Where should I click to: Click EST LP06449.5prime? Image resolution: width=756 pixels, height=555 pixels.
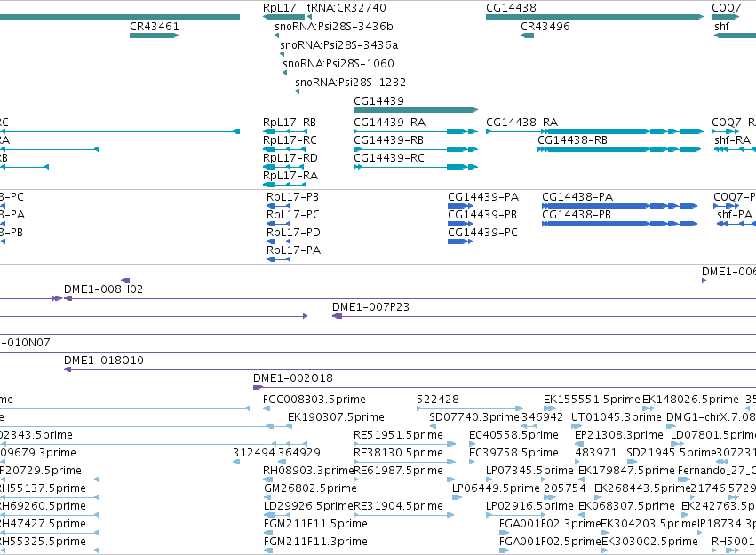click(x=496, y=488)
